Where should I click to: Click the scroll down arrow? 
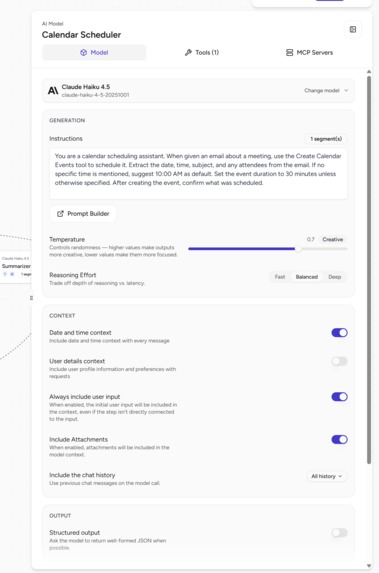(x=369, y=566)
